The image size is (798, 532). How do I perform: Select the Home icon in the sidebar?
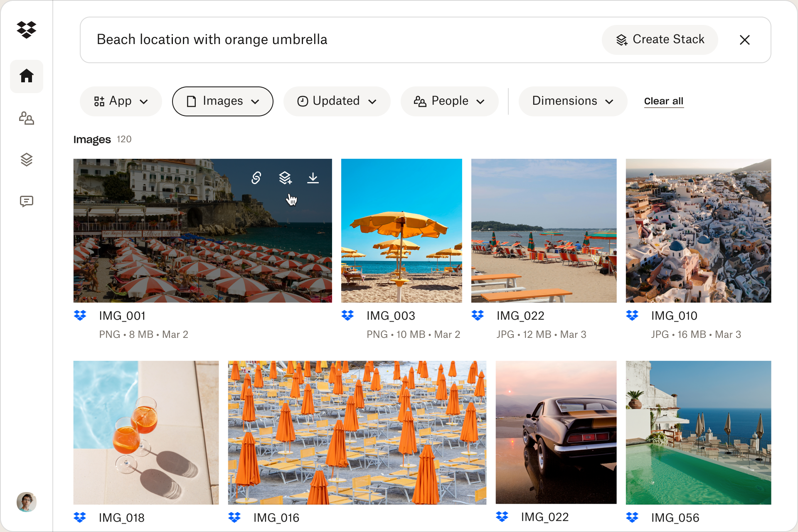pyautogui.click(x=26, y=76)
